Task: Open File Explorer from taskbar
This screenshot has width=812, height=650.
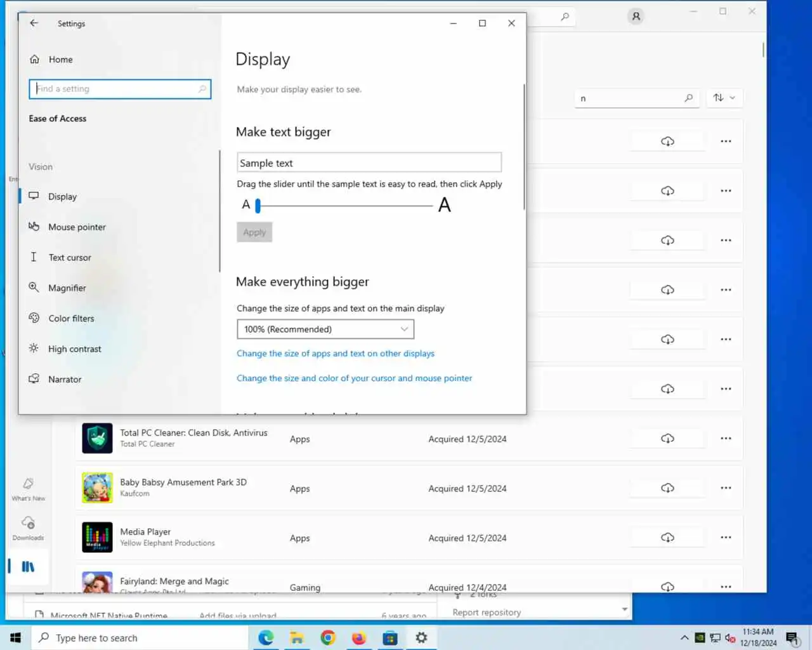Action: coord(297,638)
